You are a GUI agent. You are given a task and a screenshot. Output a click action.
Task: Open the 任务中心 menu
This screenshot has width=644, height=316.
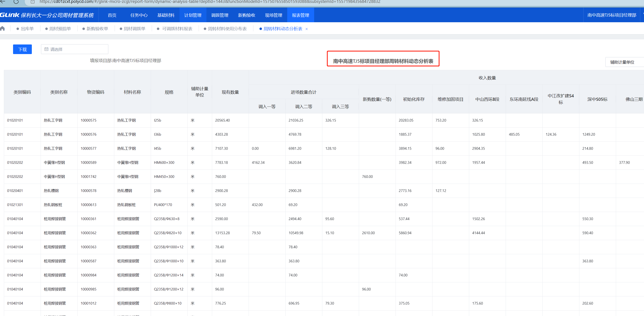pos(139,15)
